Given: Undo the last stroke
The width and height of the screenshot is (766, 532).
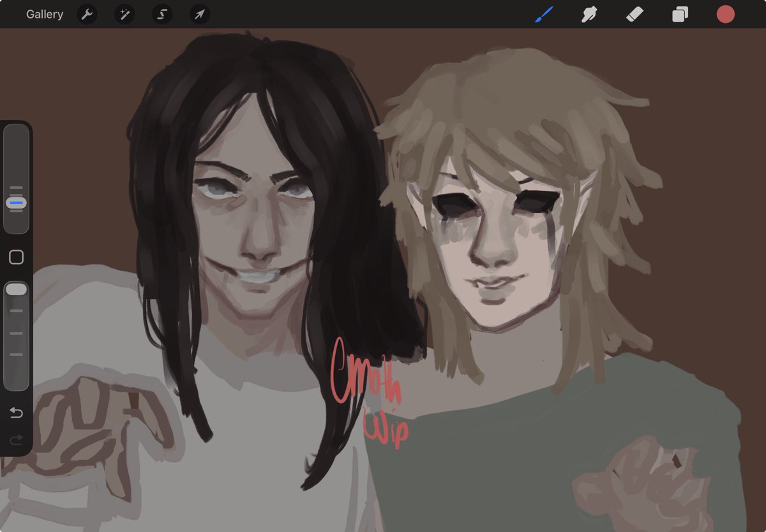Looking at the screenshot, I should [x=17, y=413].
